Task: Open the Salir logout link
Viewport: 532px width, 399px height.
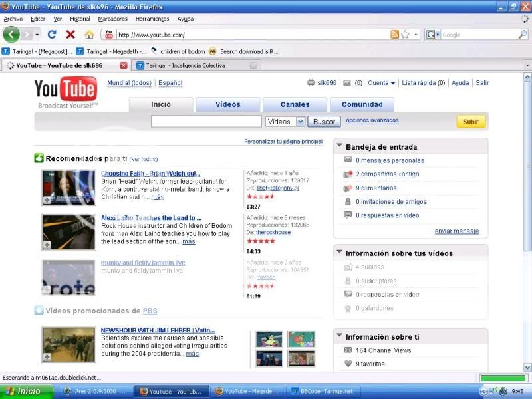Action: point(482,83)
